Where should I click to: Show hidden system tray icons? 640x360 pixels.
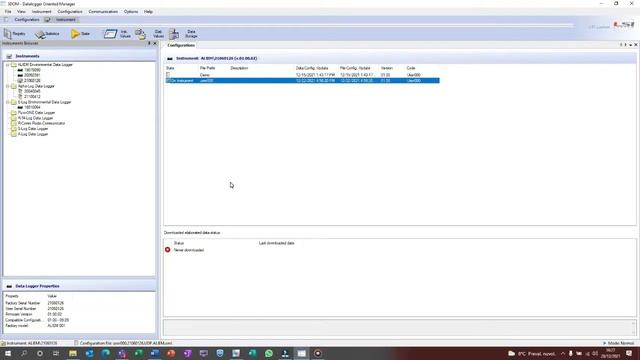(563, 353)
